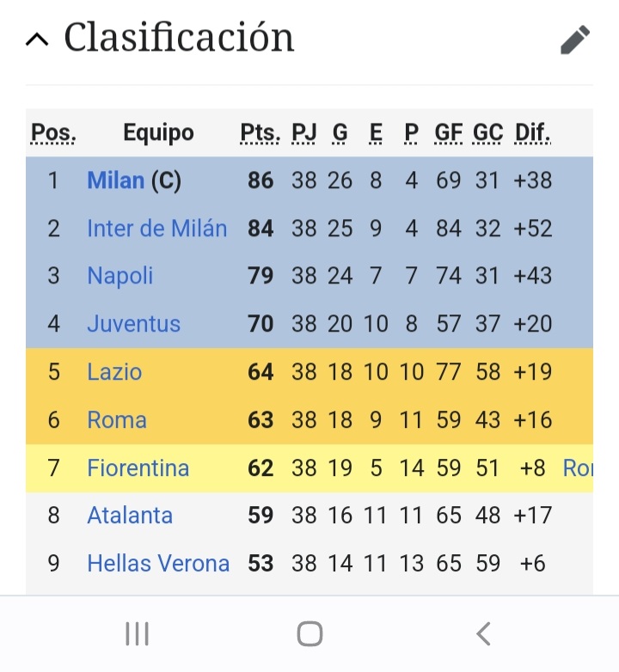Edit section with the pencil icon
Screen dimensions: 619x672
(x=575, y=40)
